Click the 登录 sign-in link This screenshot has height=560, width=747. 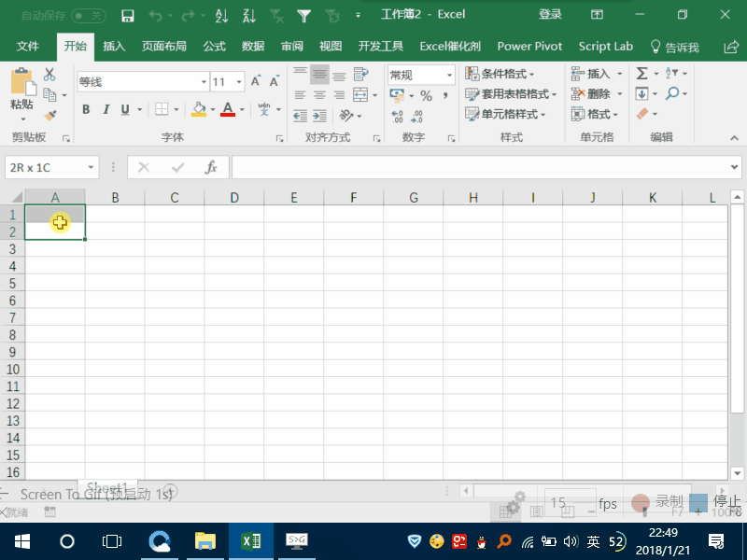[x=550, y=14]
